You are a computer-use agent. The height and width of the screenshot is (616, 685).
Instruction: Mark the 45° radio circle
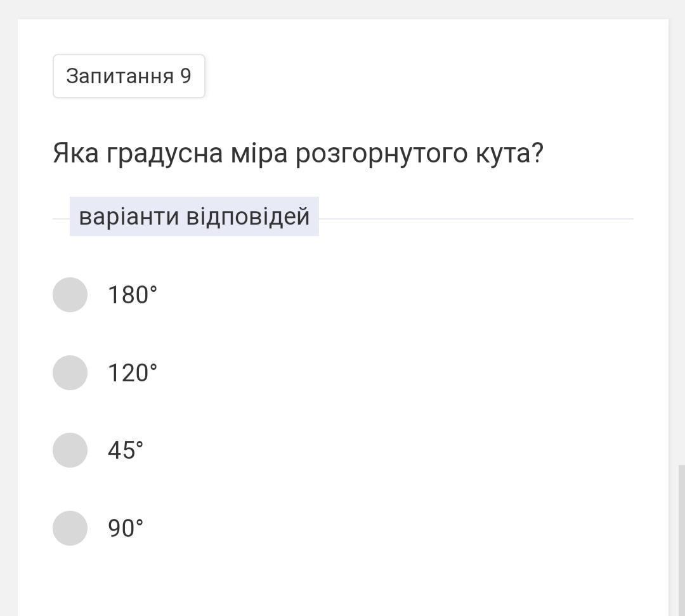pos(70,450)
